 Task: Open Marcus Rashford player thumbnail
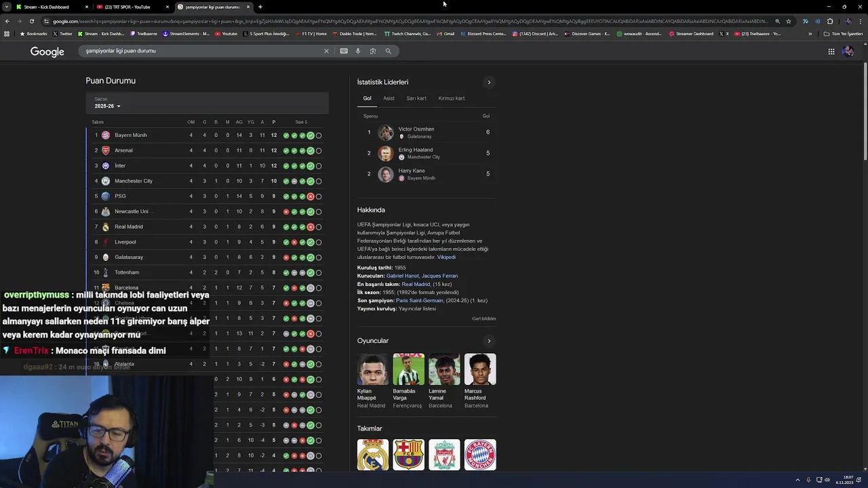click(480, 369)
